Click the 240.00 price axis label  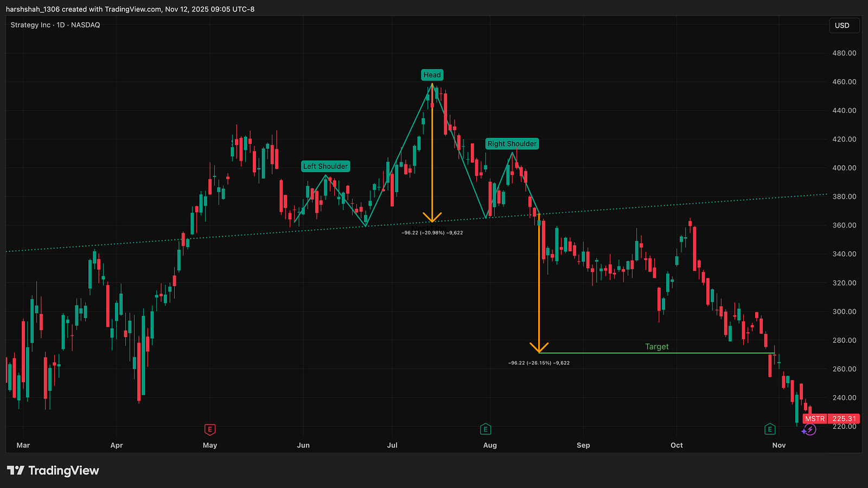[844, 398]
